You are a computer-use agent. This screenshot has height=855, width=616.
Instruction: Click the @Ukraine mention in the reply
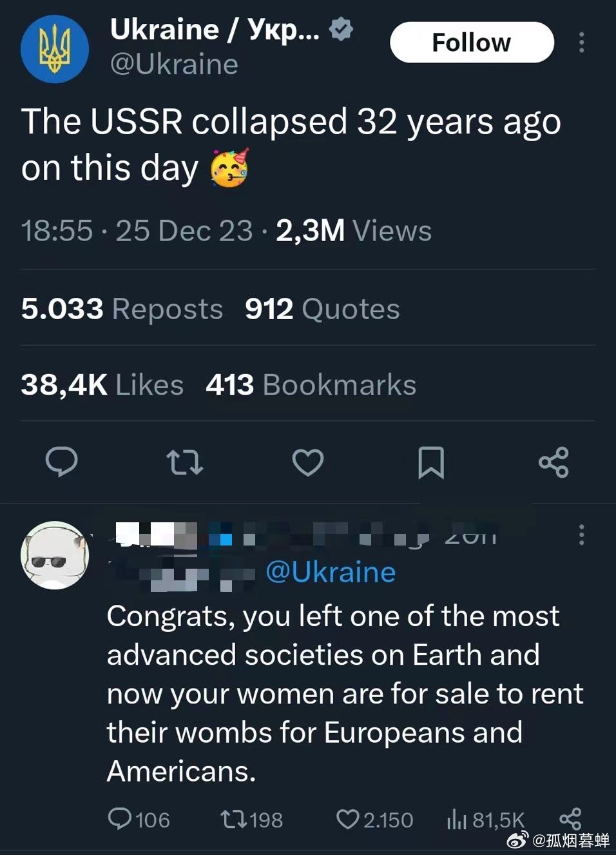pos(331,572)
